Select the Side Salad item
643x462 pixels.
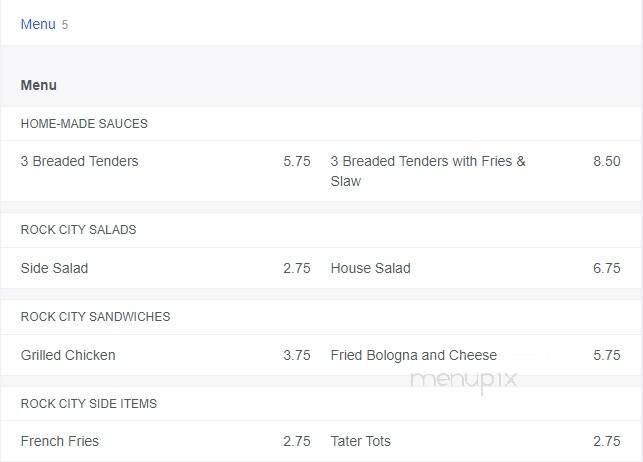point(55,268)
